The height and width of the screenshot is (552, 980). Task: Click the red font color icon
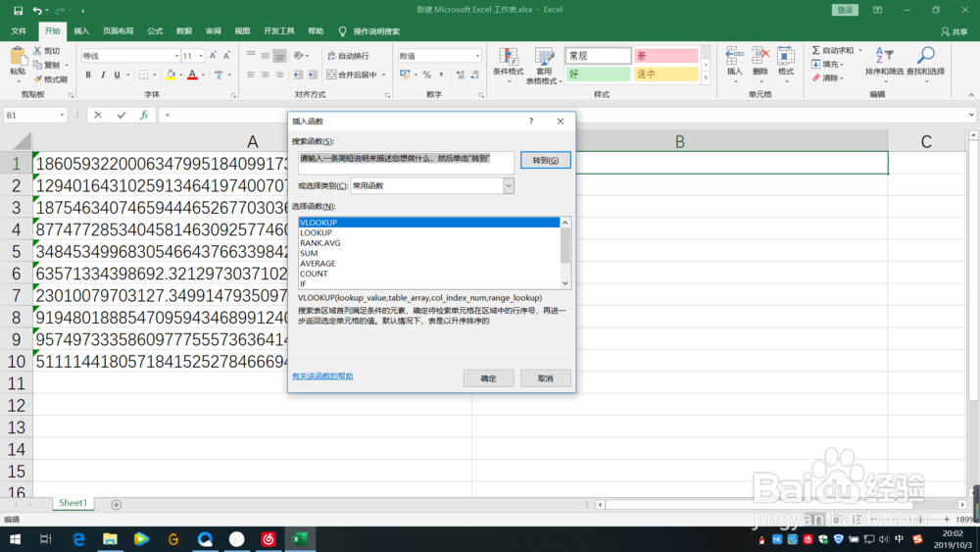pos(192,75)
